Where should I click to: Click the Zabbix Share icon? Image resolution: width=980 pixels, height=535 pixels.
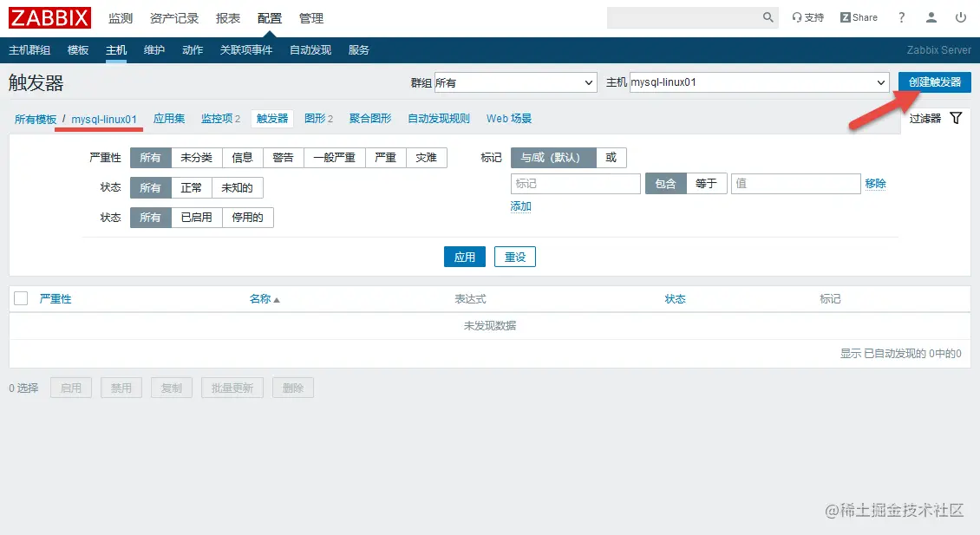846,16
